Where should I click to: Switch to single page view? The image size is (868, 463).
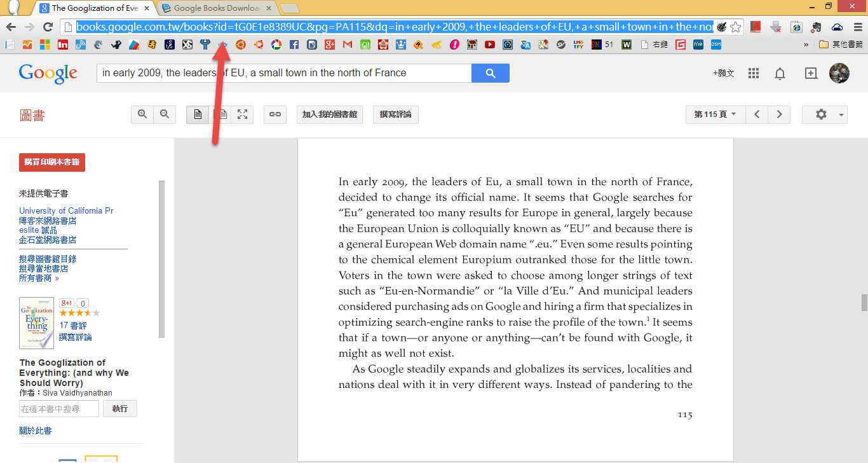point(198,114)
